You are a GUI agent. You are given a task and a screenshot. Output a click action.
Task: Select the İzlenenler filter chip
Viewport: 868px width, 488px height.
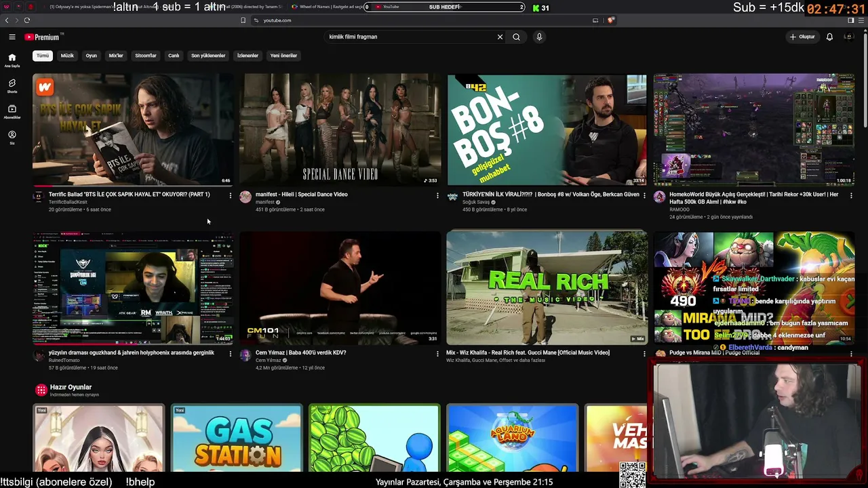[x=248, y=56]
